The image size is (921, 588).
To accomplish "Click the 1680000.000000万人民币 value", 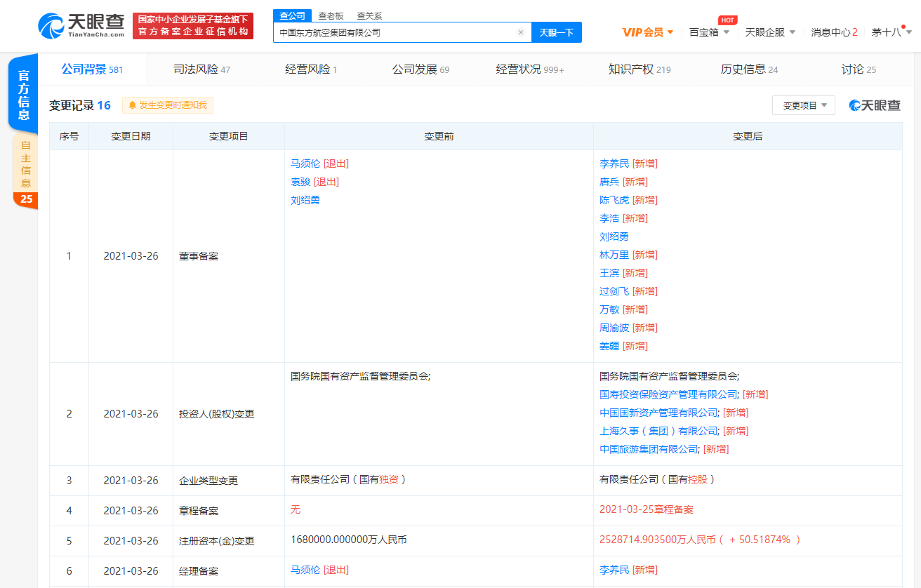I will (x=349, y=540).
